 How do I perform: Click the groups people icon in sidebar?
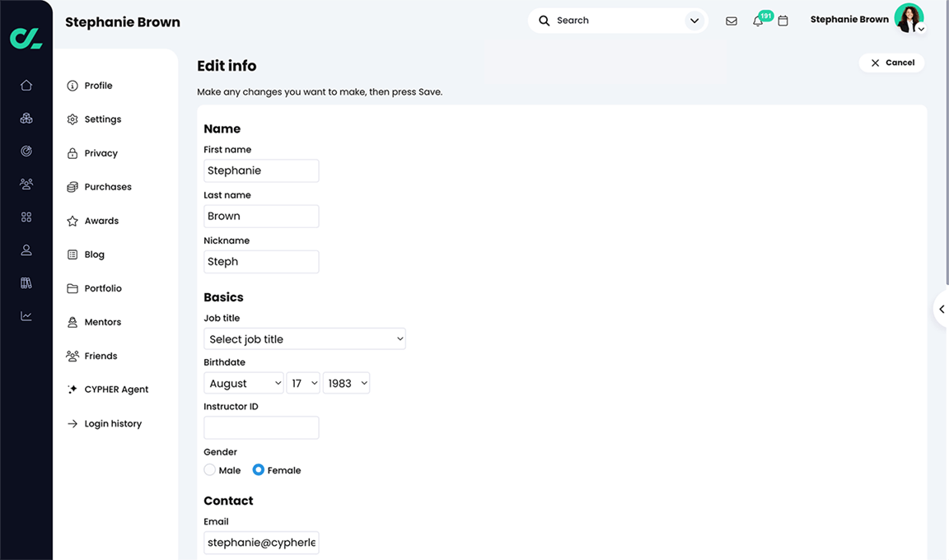coord(26,184)
